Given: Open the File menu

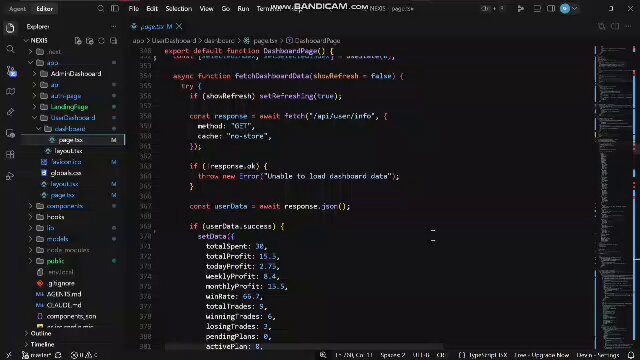Looking at the screenshot, I should click(x=133, y=8).
